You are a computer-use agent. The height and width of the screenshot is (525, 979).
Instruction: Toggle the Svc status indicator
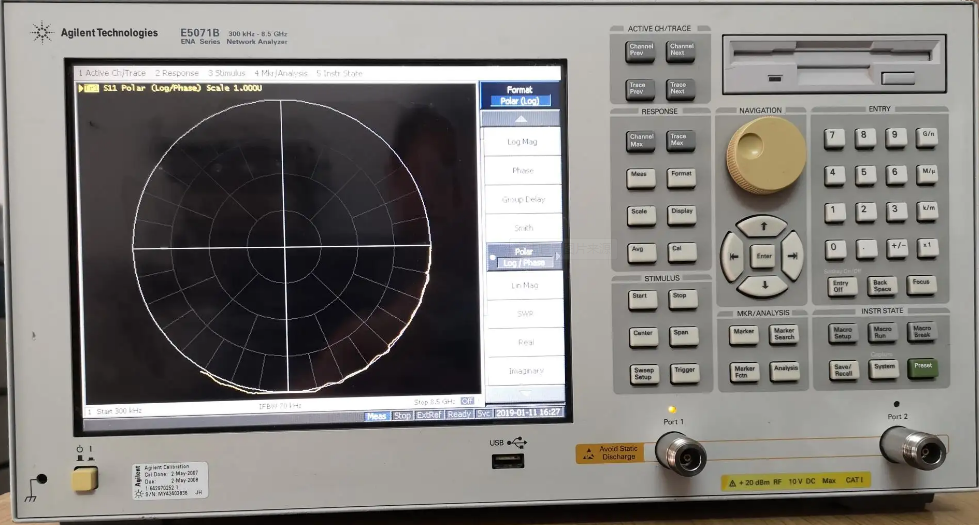coord(484,413)
